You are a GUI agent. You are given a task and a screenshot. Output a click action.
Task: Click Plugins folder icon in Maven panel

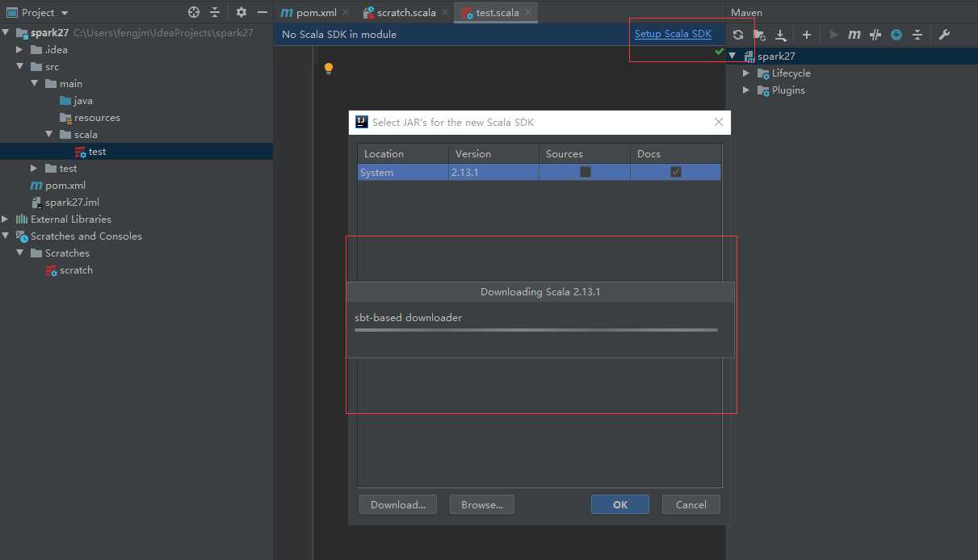coord(763,90)
